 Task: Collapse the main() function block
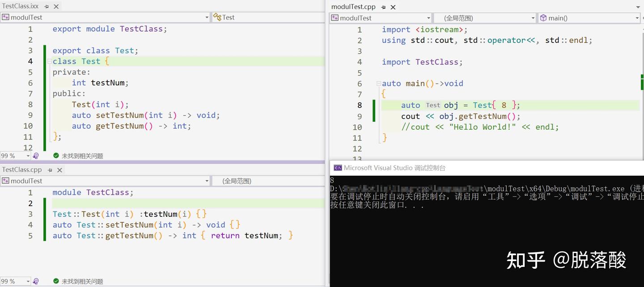378,84
